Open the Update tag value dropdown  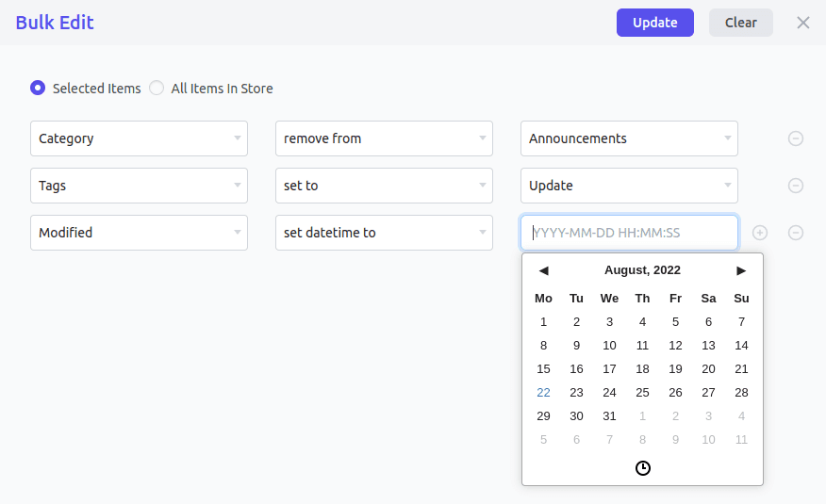tap(629, 186)
